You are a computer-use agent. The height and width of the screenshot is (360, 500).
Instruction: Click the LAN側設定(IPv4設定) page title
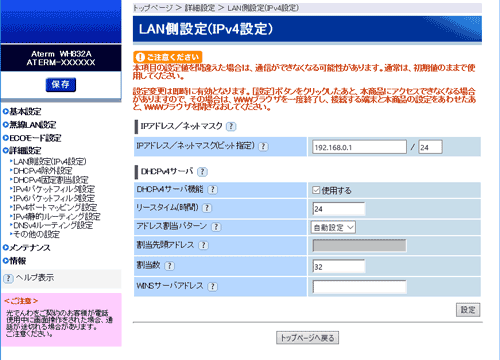[x=206, y=29]
